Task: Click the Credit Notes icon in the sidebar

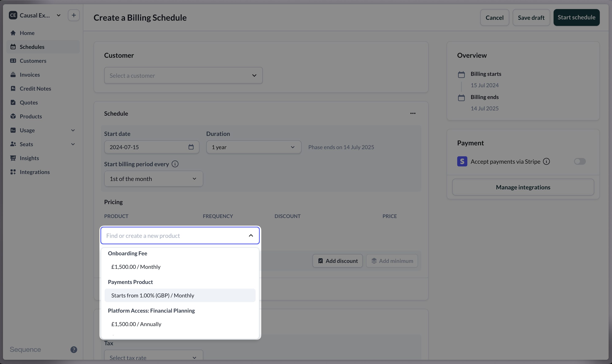Action: click(x=13, y=88)
